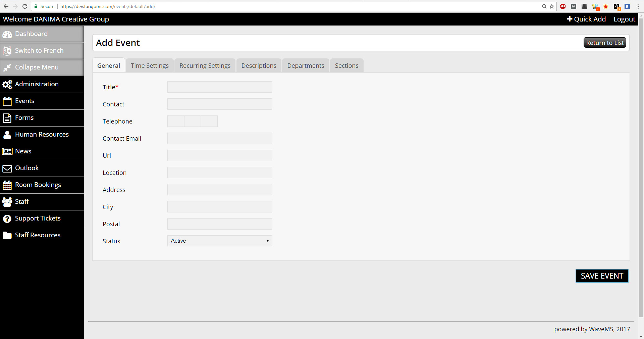This screenshot has height=339, width=644.
Task: Click the Human Resources person icon
Action: coord(7,135)
